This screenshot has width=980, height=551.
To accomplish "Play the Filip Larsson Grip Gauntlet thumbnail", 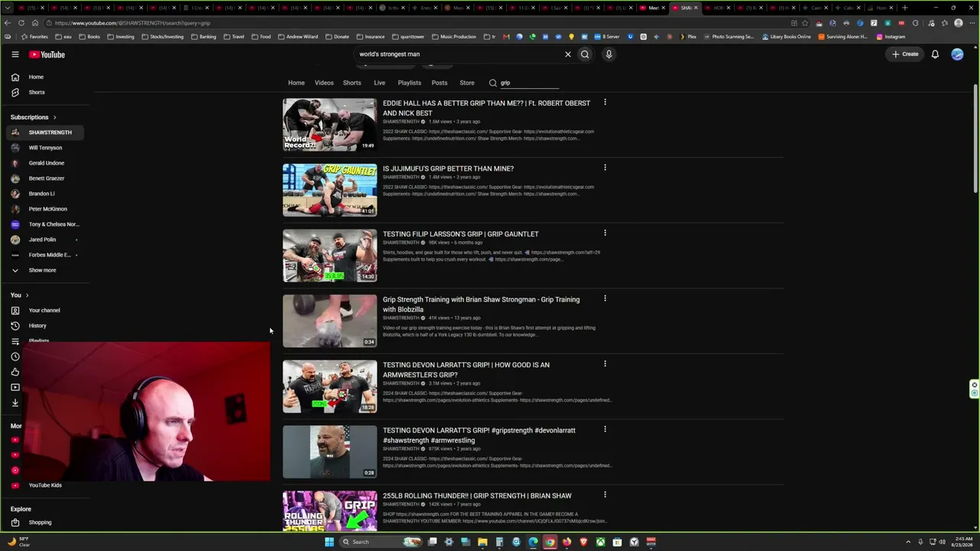I will [330, 256].
